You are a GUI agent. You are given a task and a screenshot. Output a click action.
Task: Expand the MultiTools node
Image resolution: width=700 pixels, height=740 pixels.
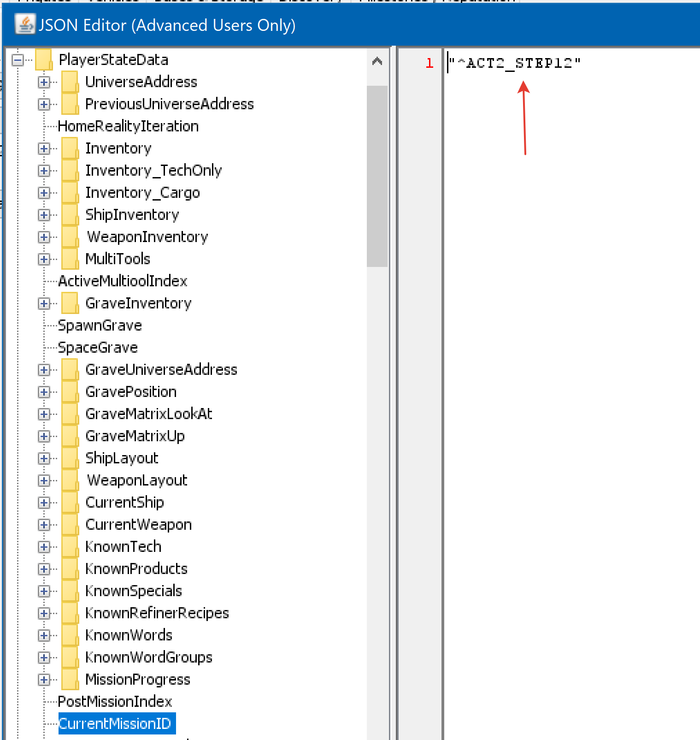coord(44,259)
